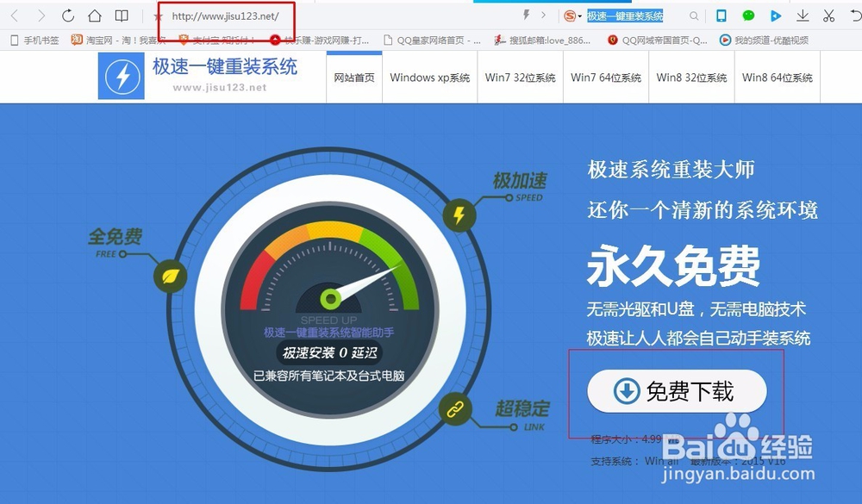862x504 pixels.
Task: Click the yellow chain 超稳定 icon
Action: tap(455, 409)
